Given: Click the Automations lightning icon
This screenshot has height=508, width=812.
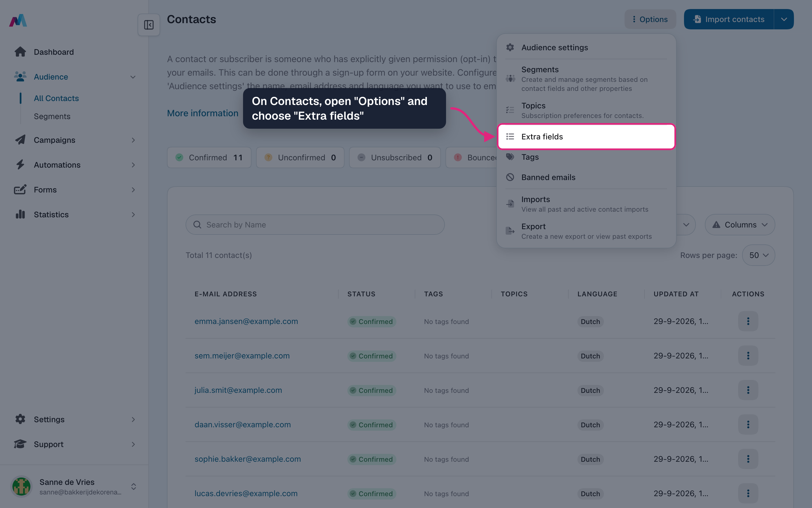Looking at the screenshot, I should [20, 165].
